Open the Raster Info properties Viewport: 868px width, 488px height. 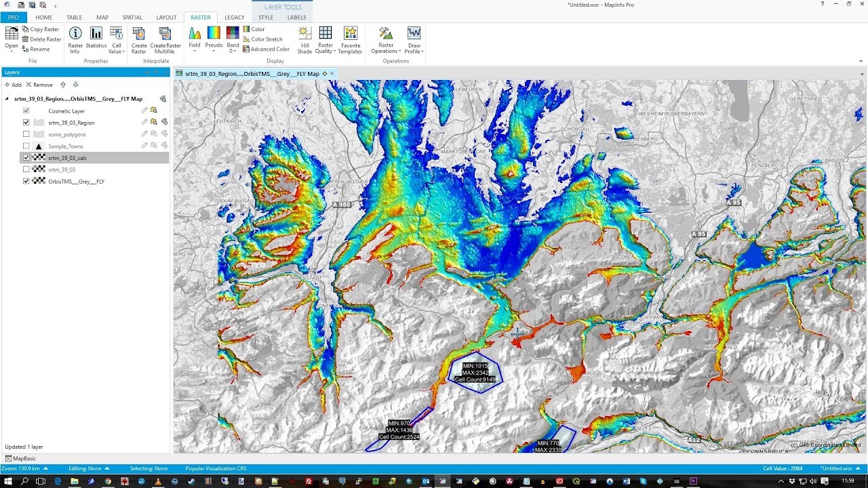[75, 39]
